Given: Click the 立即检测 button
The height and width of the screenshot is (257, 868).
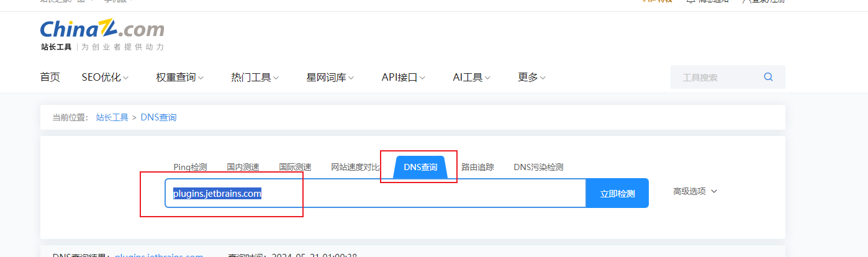Looking at the screenshot, I should pos(617,193).
